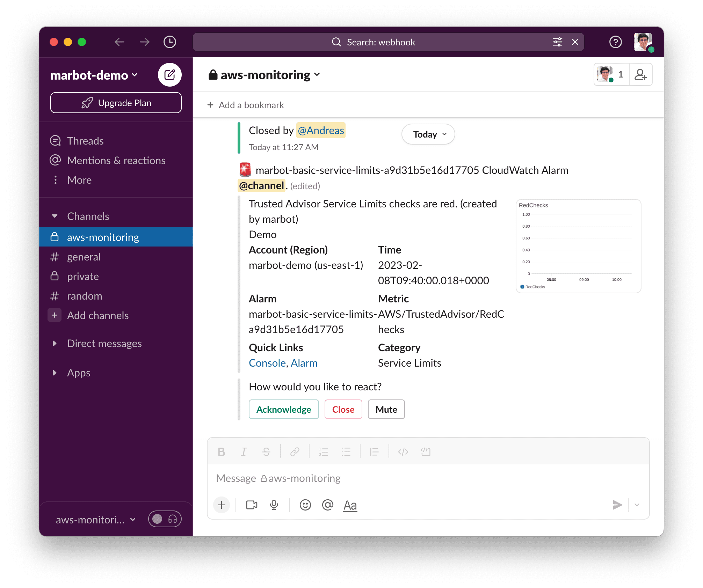This screenshot has width=703, height=588.
Task: Click Add channels in the sidebar
Action: (x=116, y=315)
